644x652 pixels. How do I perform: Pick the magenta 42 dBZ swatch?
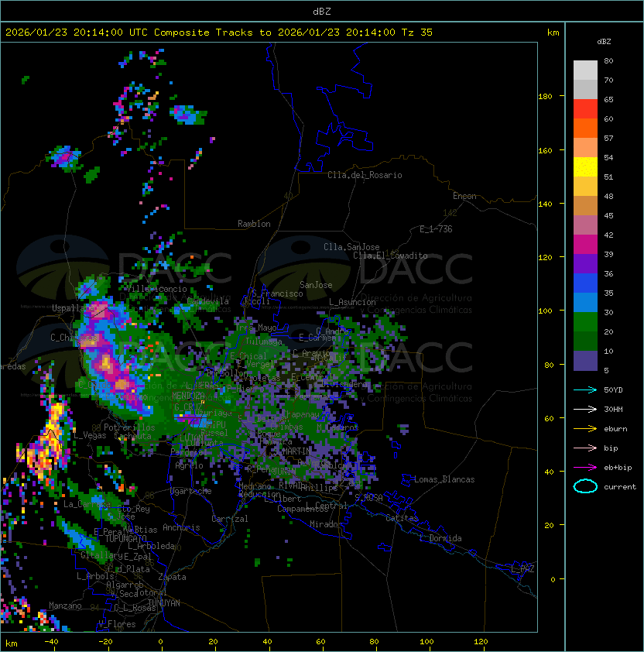585,245
